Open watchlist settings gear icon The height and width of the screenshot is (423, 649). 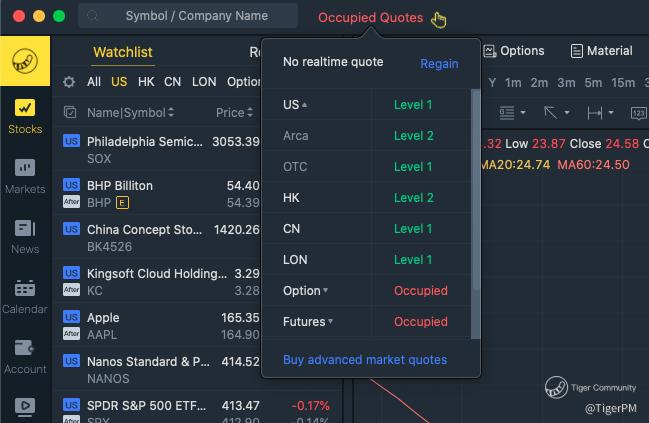69,82
